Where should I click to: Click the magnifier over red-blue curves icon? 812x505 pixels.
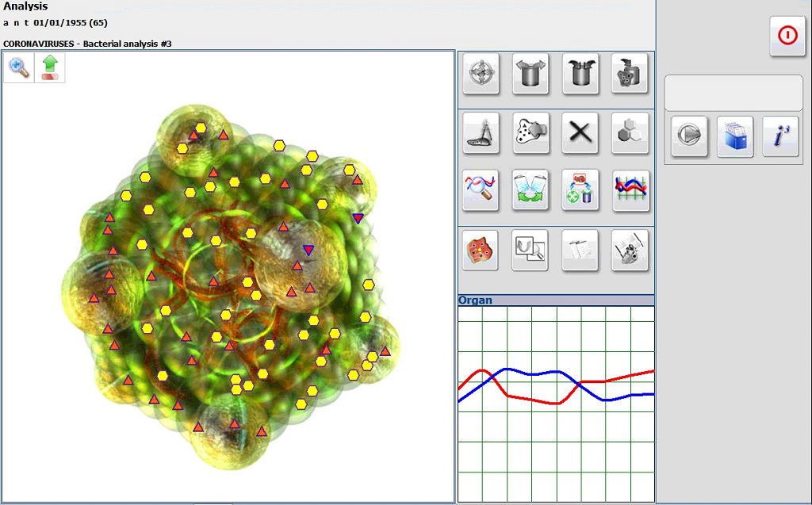[x=481, y=190]
